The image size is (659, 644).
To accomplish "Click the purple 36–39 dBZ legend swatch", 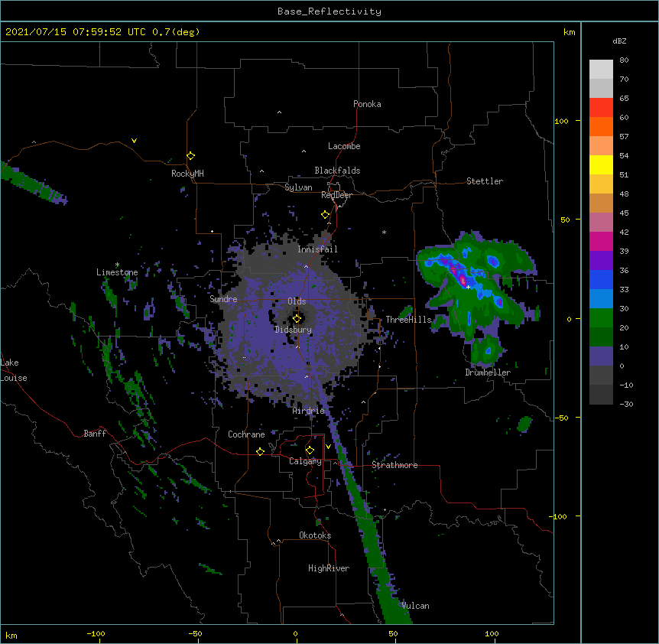I will (601, 260).
